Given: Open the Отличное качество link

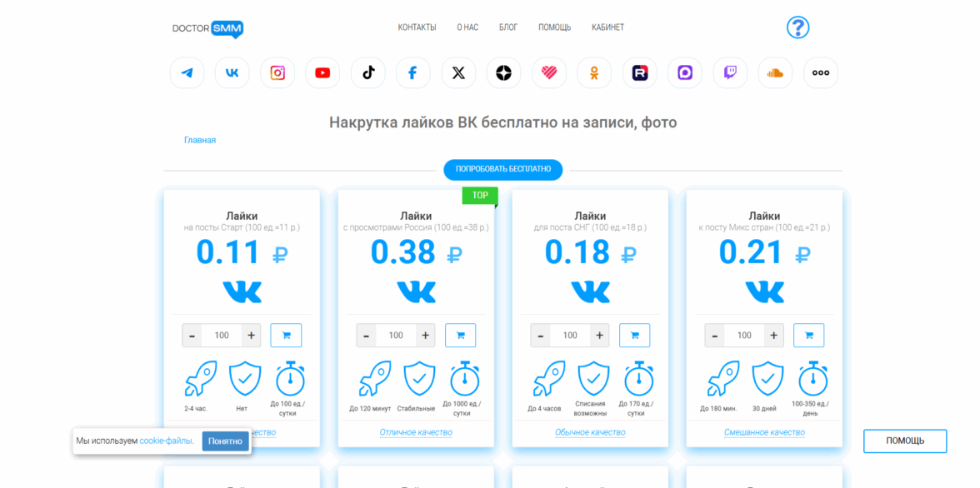Looking at the screenshot, I should (417, 432).
